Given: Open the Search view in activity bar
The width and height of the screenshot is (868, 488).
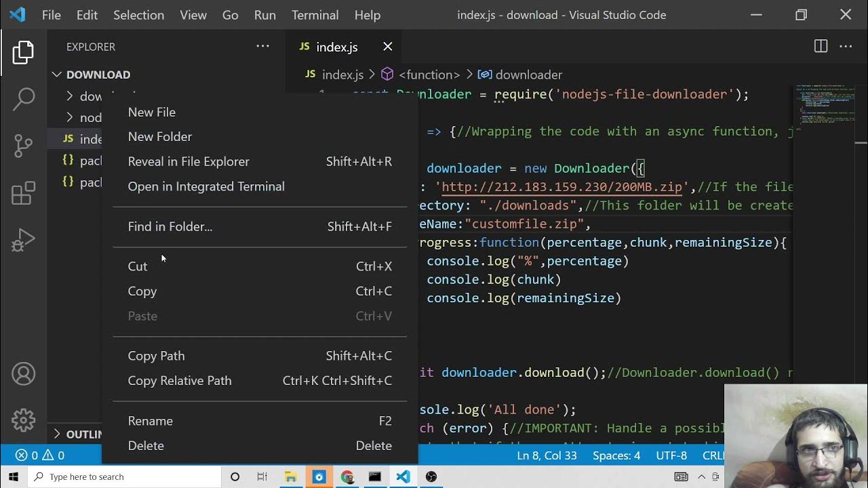Looking at the screenshot, I should pyautogui.click(x=23, y=99).
